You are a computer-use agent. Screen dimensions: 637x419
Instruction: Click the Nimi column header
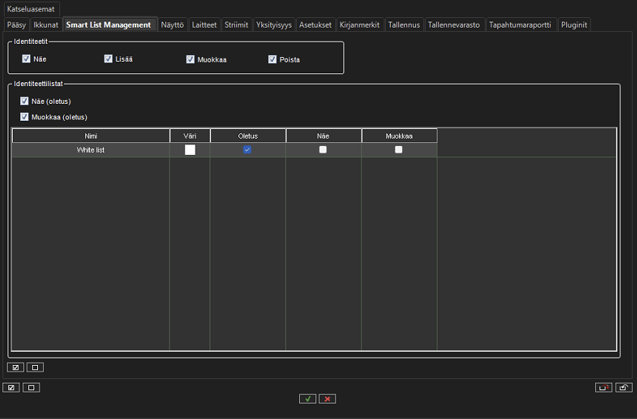pos(91,136)
